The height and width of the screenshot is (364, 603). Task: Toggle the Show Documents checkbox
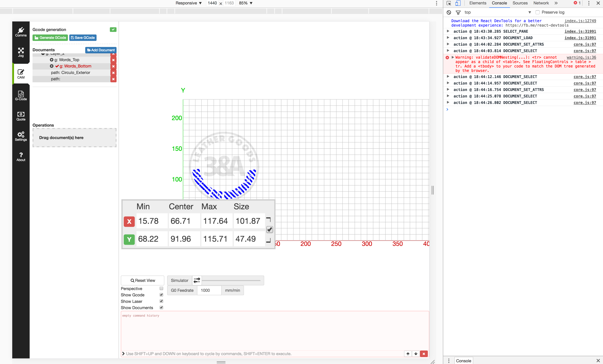[x=161, y=307]
